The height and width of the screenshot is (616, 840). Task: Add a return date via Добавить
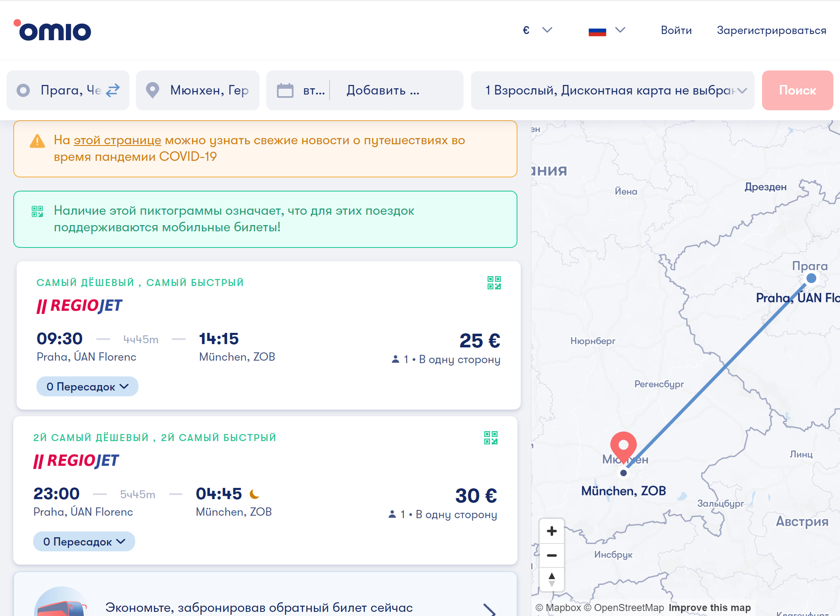[383, 90]
